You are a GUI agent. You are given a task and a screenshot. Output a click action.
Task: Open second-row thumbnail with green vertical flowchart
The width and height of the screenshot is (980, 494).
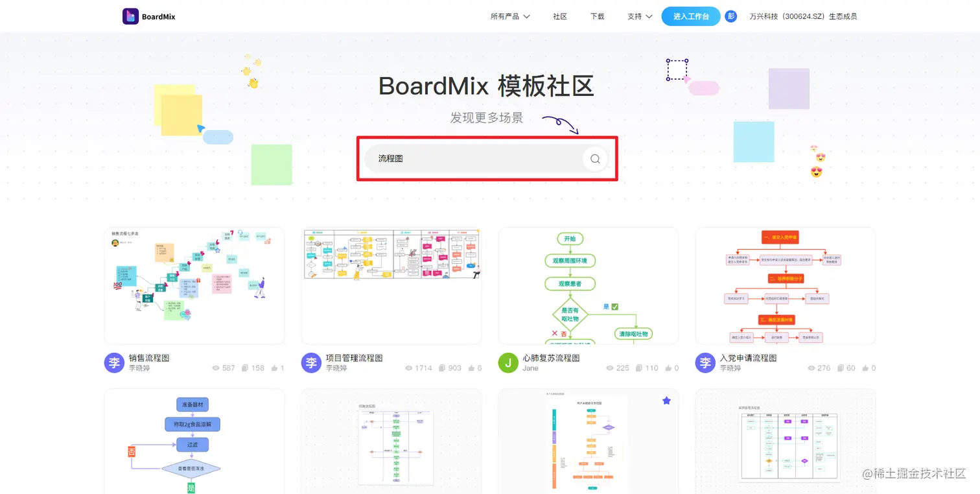tap(391, 441)
